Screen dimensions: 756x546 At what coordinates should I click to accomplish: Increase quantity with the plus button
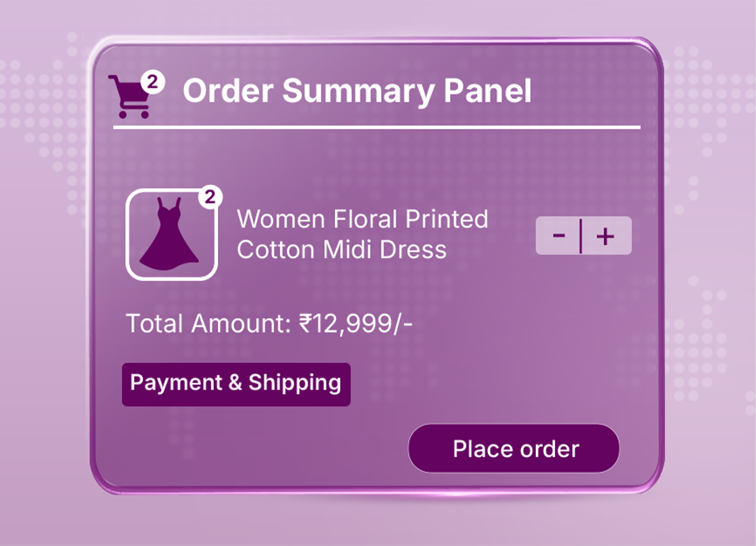[605, 236]
